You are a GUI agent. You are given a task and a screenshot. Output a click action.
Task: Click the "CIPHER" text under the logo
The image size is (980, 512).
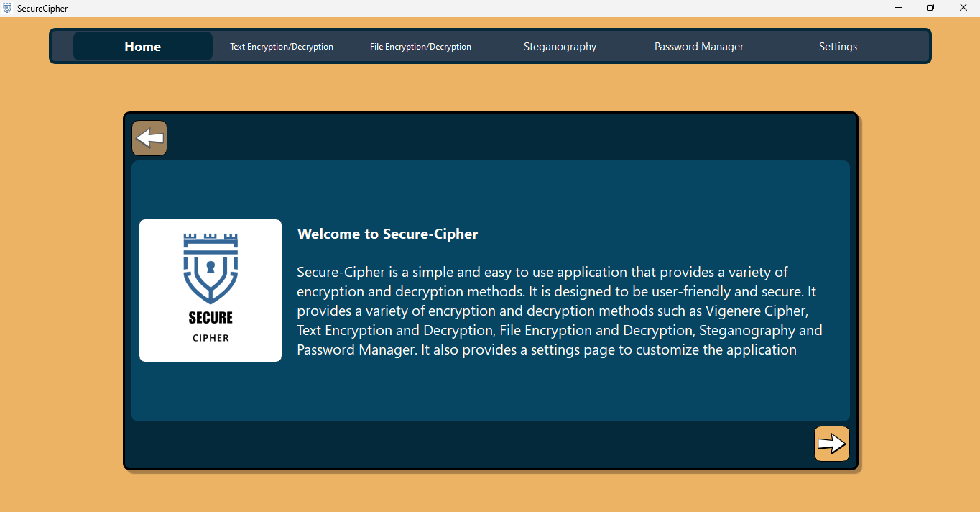pyautogui.click(x=211, y=338)
